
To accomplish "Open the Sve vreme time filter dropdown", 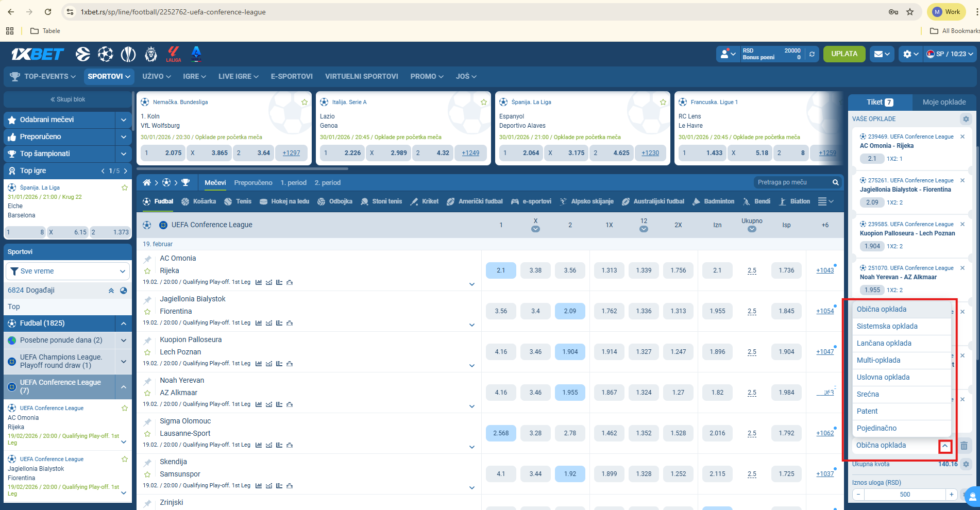I will pyautogui.click(x=68, y=271).
